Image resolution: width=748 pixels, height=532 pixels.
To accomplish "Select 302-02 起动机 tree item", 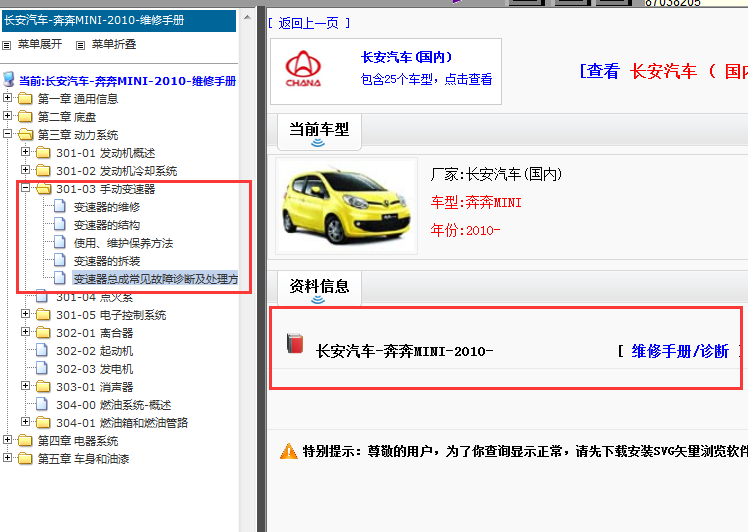I will tap(94, 351).
